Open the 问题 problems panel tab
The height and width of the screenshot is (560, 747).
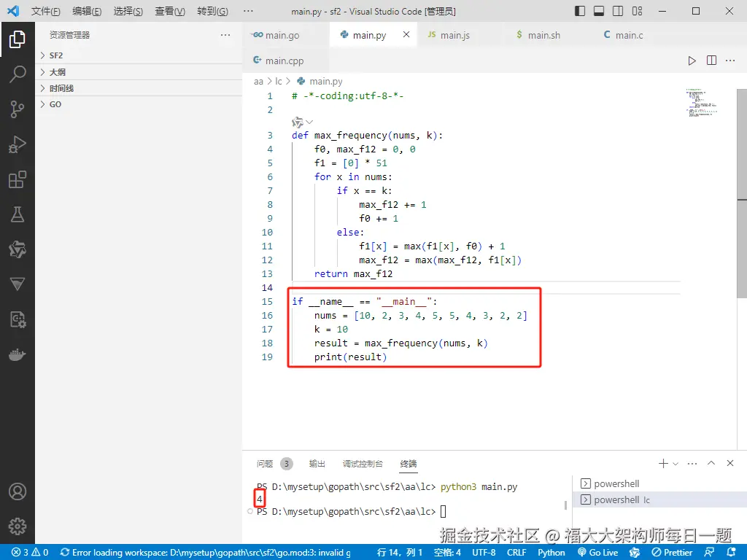coord(274,463)
